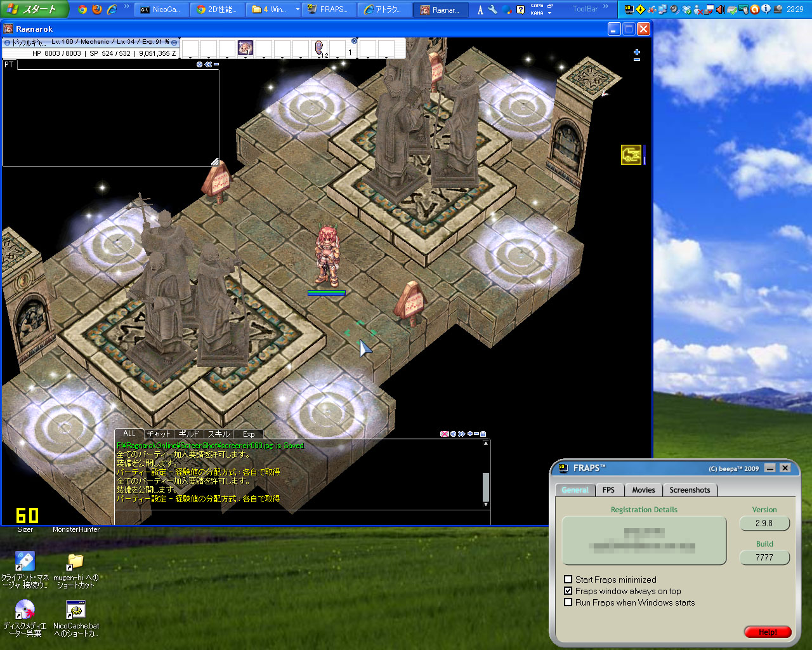Switch to the FRAPS taskbar button
The image size is (812, 650).
(328, 10)
